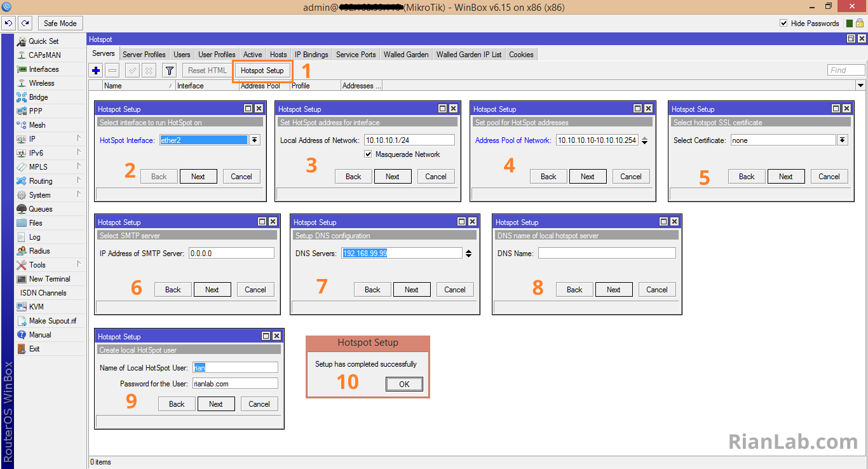868x469 pixels.
Task: Click Cancel in SSL certificate dialog
Action: (829, 177)
